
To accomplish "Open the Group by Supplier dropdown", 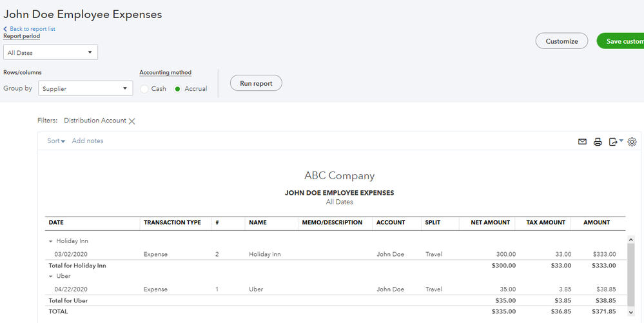I will click(x=85, y=89).
